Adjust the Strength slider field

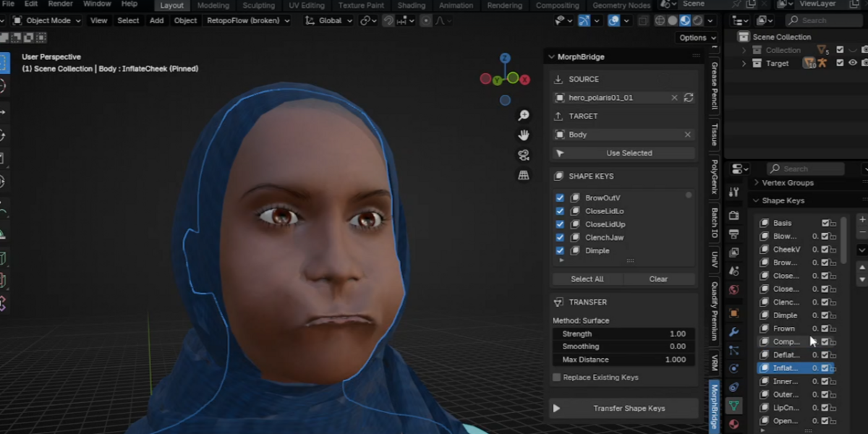pos(624,334)
